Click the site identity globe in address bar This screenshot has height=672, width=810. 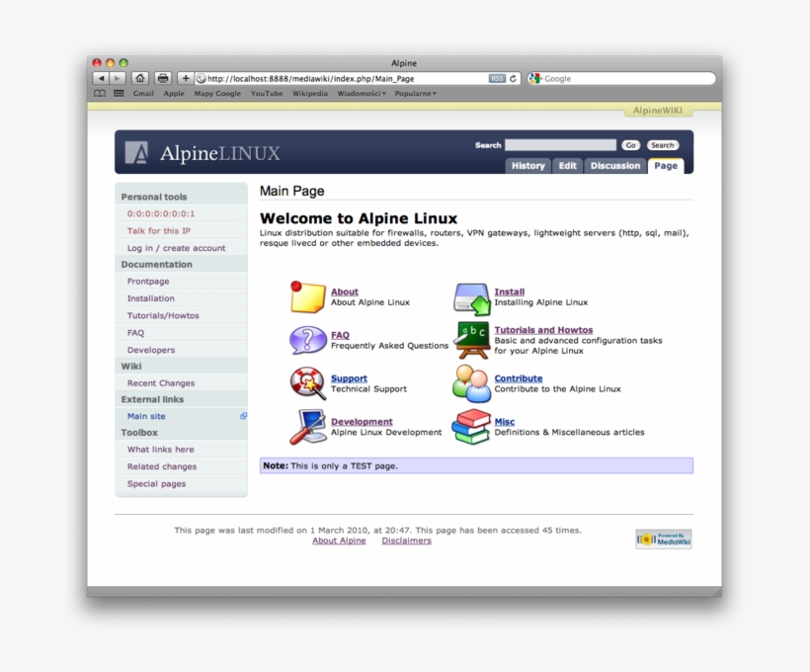pyautogui.click(x=201, y=79)
